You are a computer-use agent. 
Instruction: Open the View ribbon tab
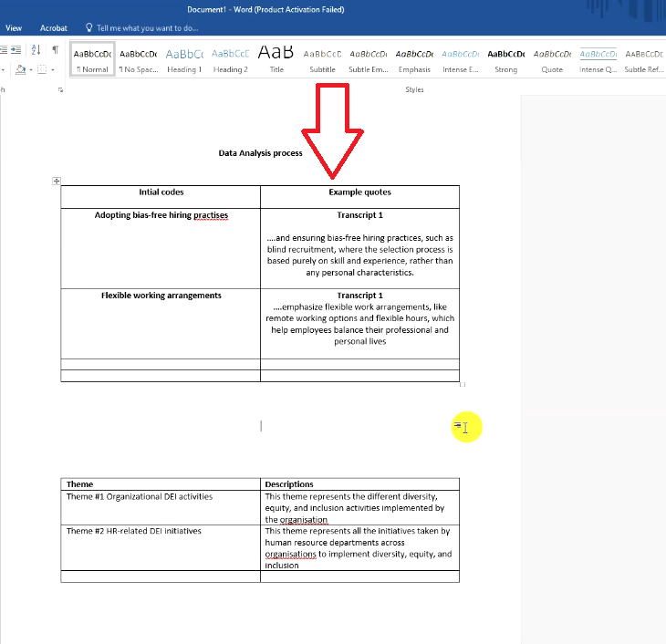tap(14, 28)
